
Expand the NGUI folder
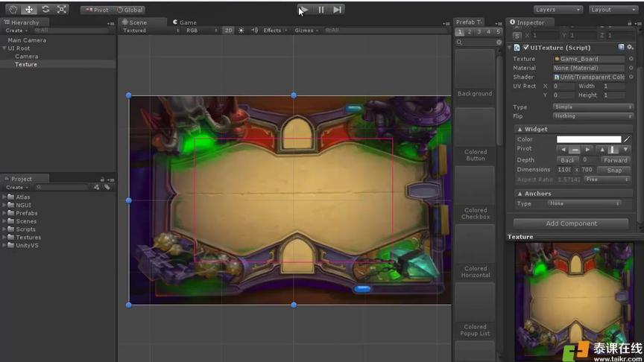[4, 206]
